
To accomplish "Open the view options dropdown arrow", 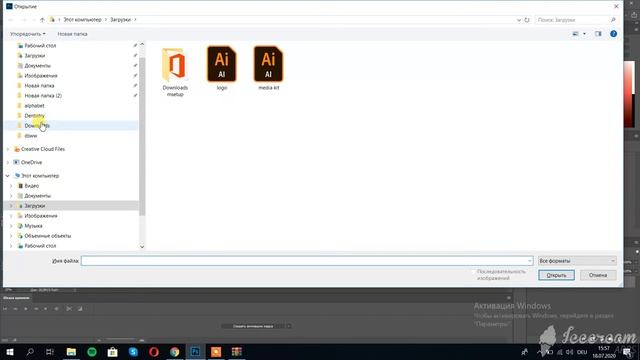I will [584, 34].
